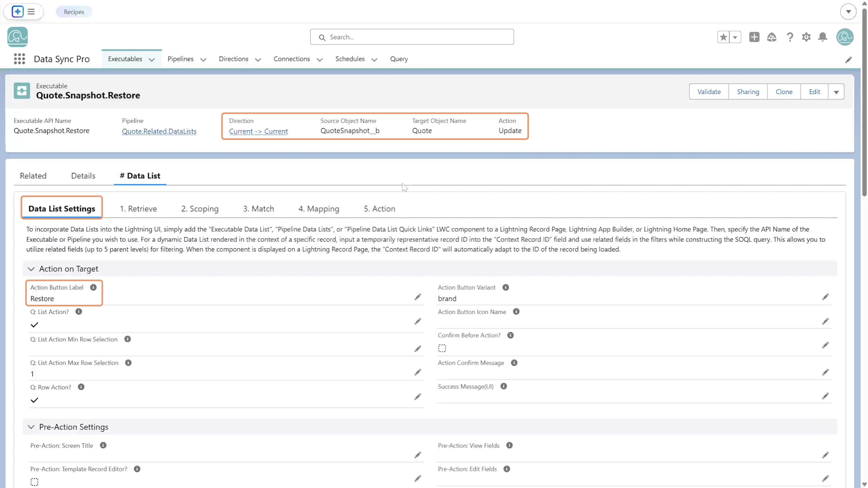The height and width of the screenshot is (488, 868).
Task: Click the pencil icon to edit navigation bar
Action: [849, 60]
